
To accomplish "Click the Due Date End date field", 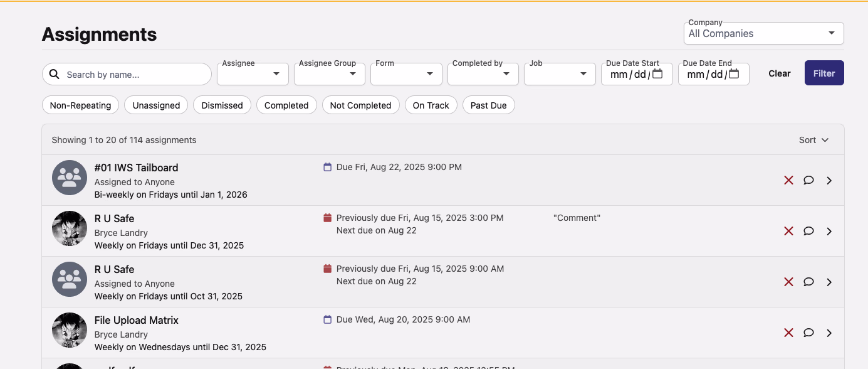I will 713,74.
